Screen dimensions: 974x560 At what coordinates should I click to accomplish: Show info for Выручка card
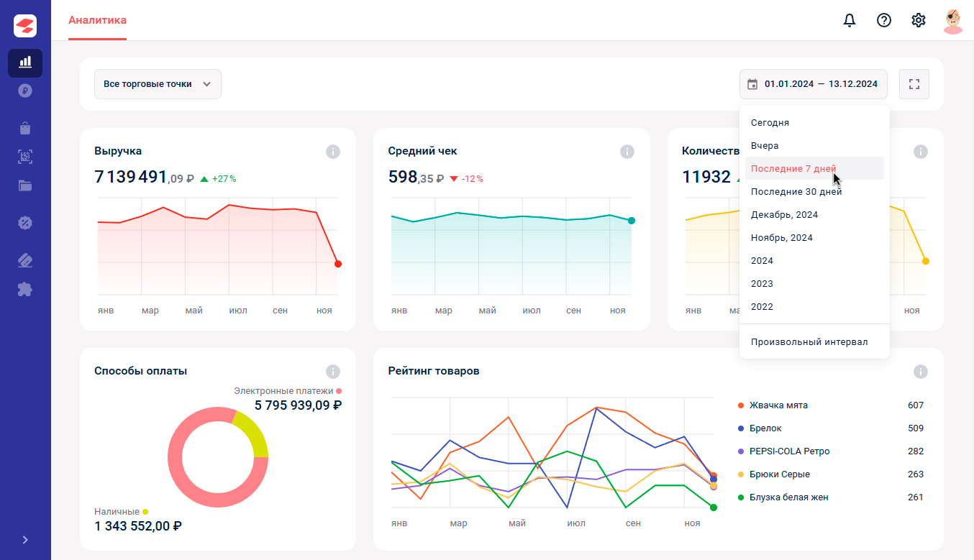(x=332, y=152)
